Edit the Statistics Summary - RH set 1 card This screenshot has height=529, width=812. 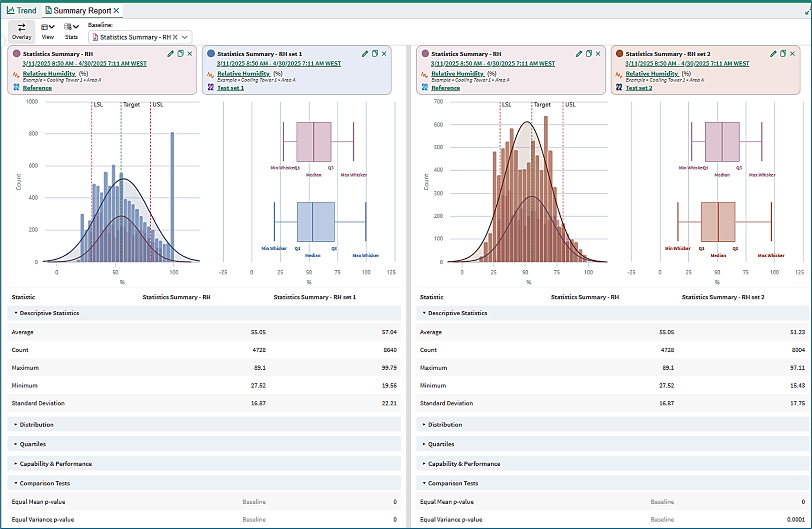(365, 54)
